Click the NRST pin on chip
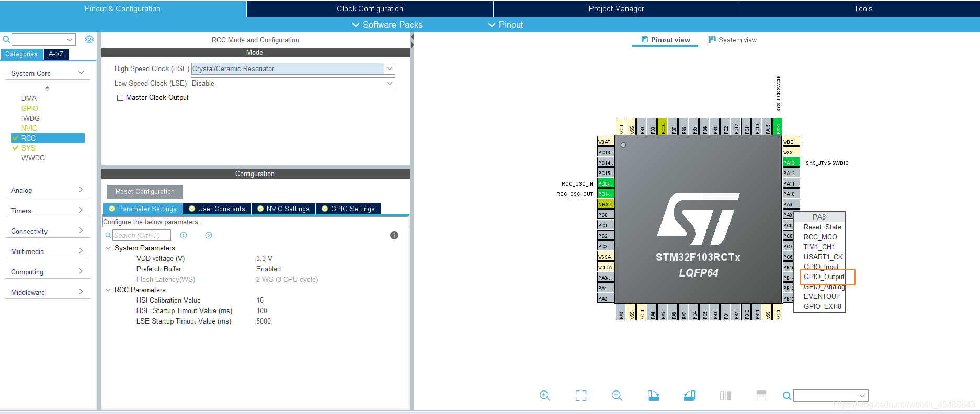The image size is (980, 414). pyautogui.click(x=606, y=204)
